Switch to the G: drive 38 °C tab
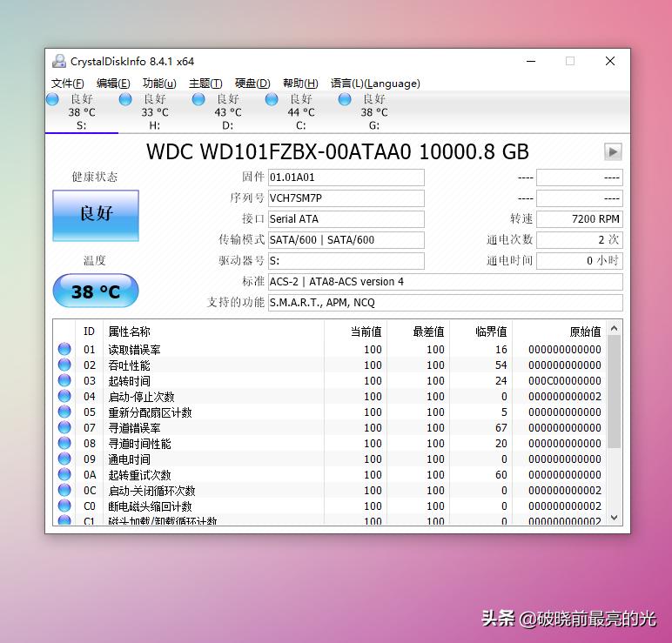Image resolution: width=672 pixels, height=643 pixels. coord(374,112)
